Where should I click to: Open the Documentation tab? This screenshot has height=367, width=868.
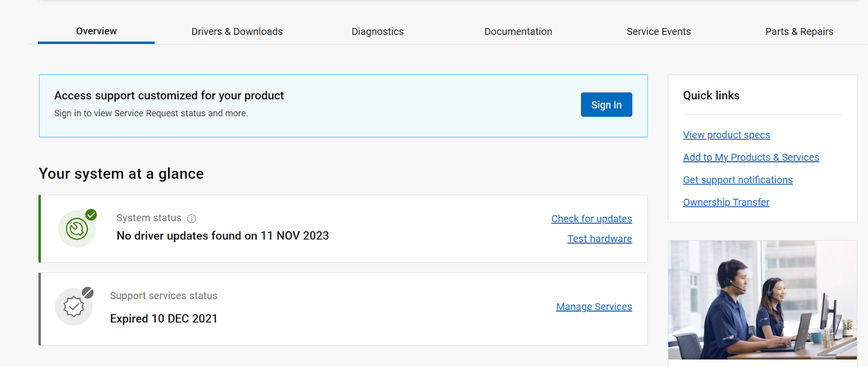tap(518, 31)
